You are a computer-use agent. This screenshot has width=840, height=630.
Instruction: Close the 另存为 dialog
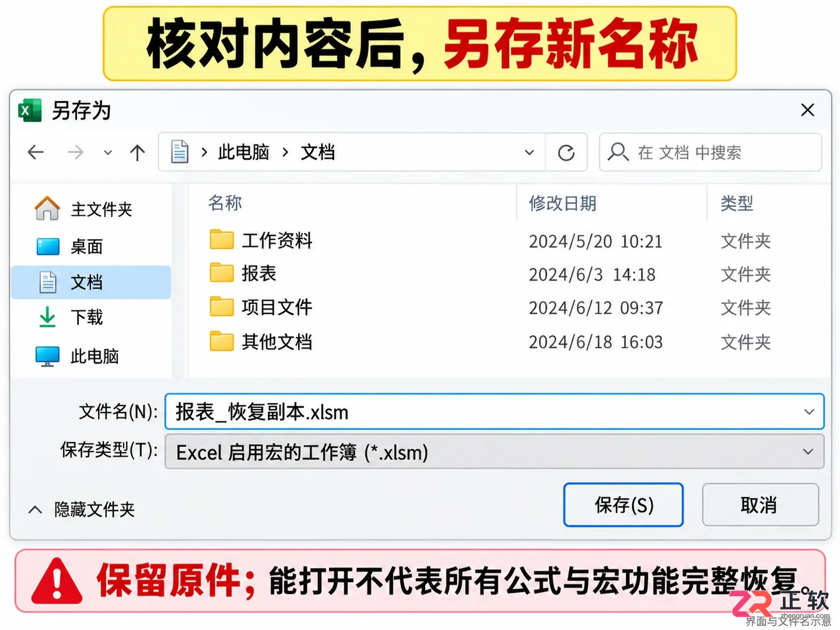(x=807, y=110)
